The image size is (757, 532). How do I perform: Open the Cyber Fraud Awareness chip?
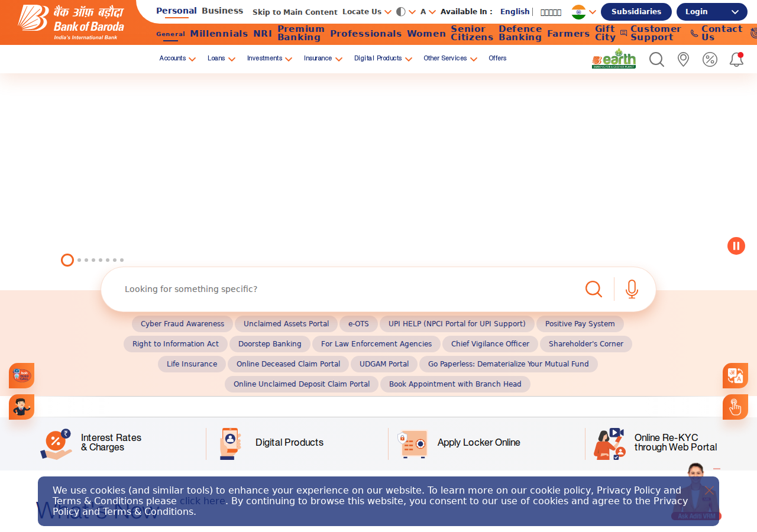pos(182,324)
